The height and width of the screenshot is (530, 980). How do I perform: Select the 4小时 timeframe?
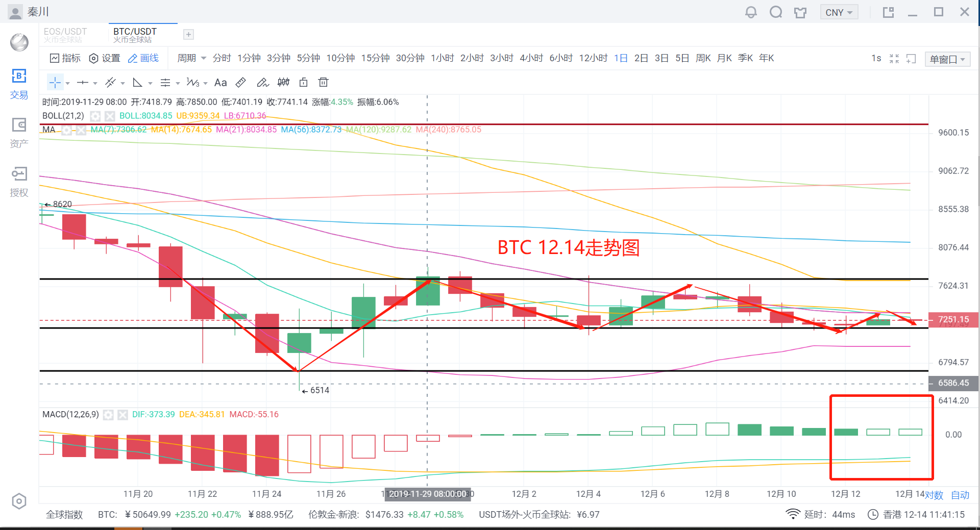531,58
